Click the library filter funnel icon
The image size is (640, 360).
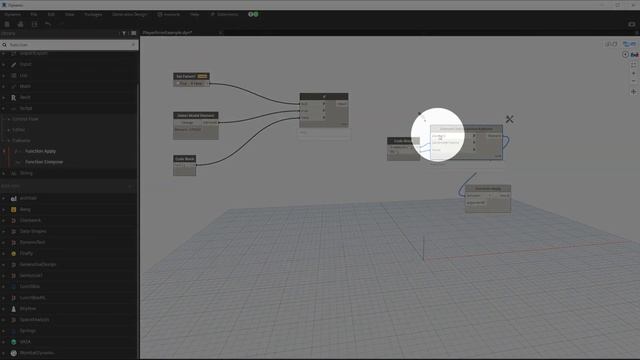(124, 33)
